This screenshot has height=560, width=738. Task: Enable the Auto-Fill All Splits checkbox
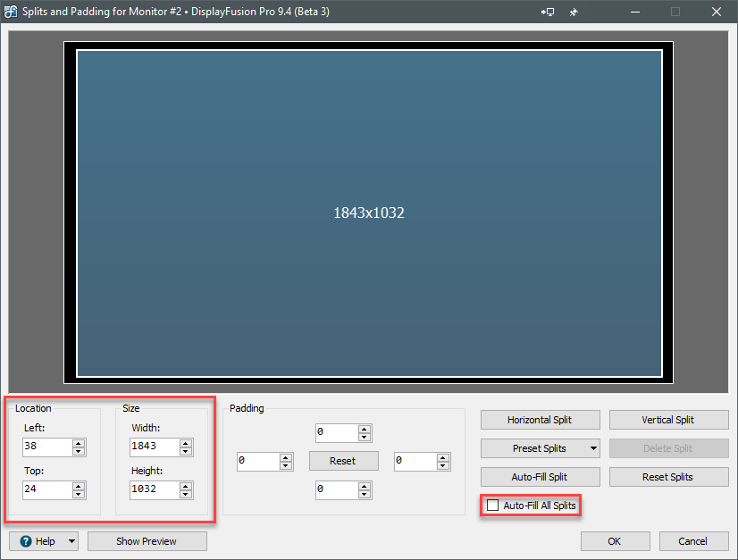point(493,506)
